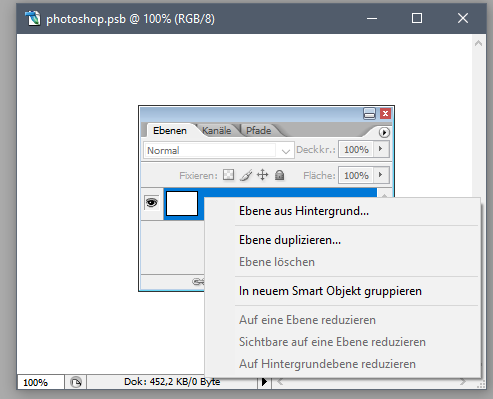Click Auf Hintergrundebene reduzieren entry
Image resolution: width=493 pixels, height=399 pixels.
pyautogui.click(x=343, y=364)
